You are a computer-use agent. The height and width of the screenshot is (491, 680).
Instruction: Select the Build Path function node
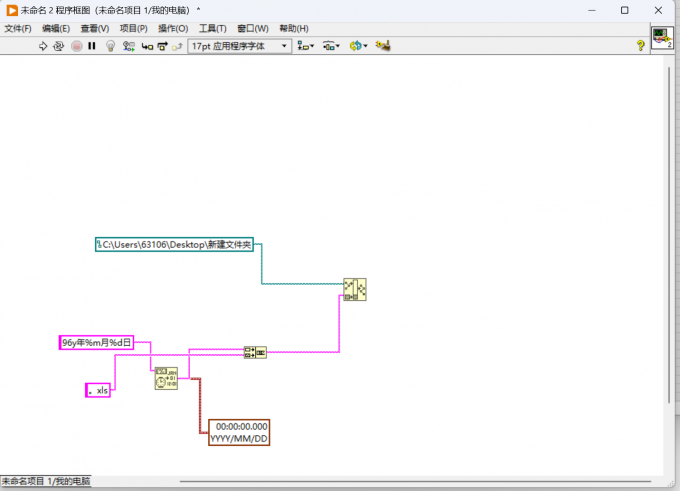pos(355,289)
